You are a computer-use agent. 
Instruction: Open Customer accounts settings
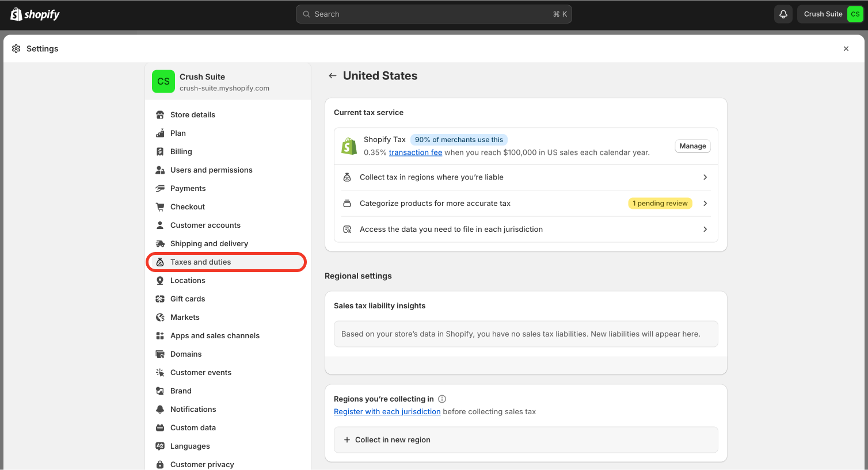click(x=227, y=226)
